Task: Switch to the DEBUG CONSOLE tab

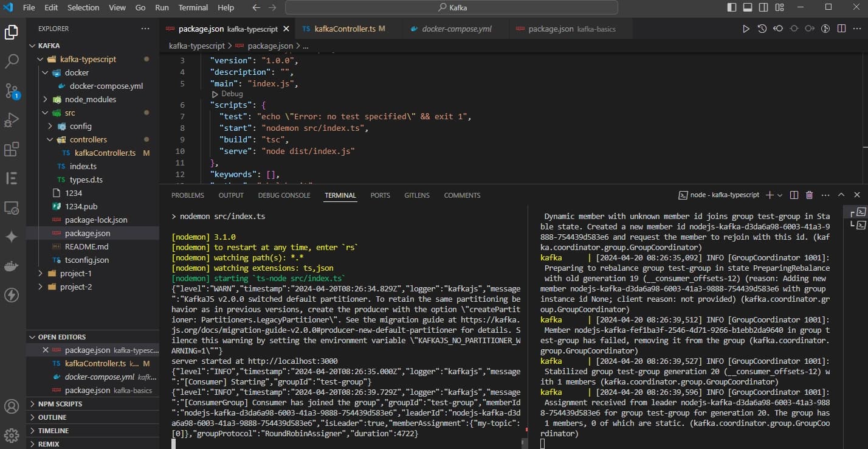Action: click(x=284, y=195)
